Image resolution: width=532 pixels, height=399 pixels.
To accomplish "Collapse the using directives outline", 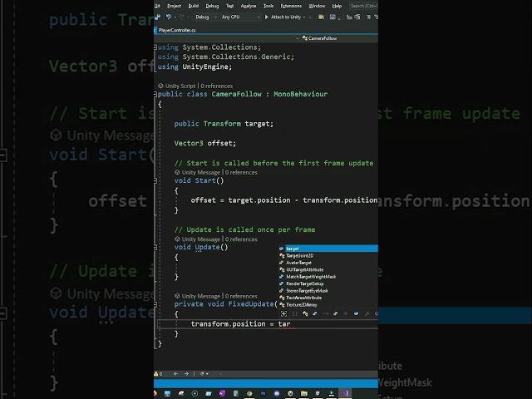I will (155, 47).
